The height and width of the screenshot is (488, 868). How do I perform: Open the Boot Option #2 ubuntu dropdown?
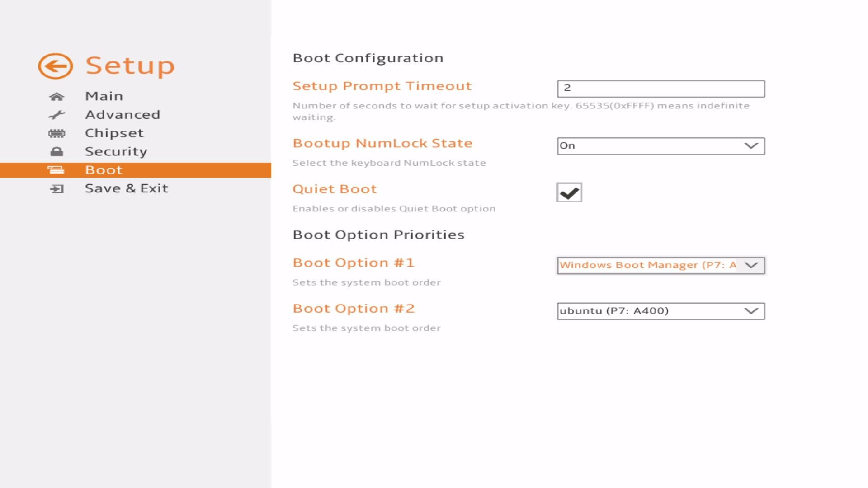click(x=660, y=311)
